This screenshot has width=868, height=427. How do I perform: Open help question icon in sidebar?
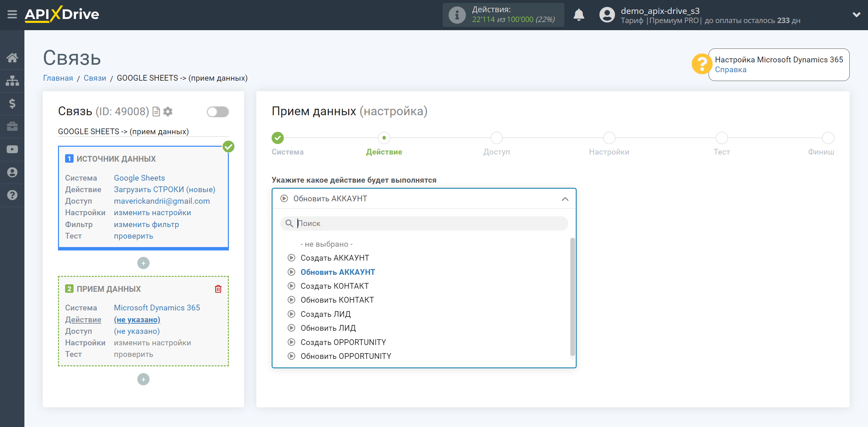12,195
